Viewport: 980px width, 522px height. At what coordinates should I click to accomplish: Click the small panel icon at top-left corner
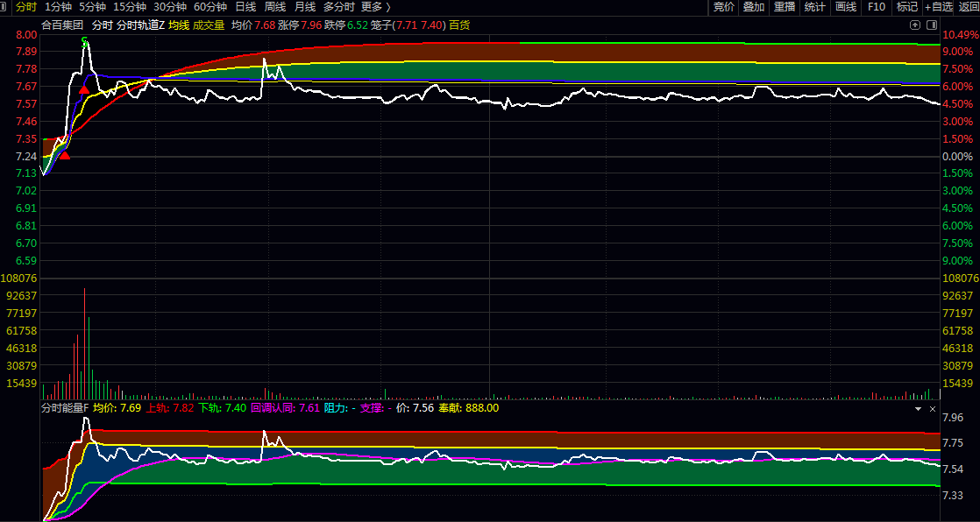[6, 7]
